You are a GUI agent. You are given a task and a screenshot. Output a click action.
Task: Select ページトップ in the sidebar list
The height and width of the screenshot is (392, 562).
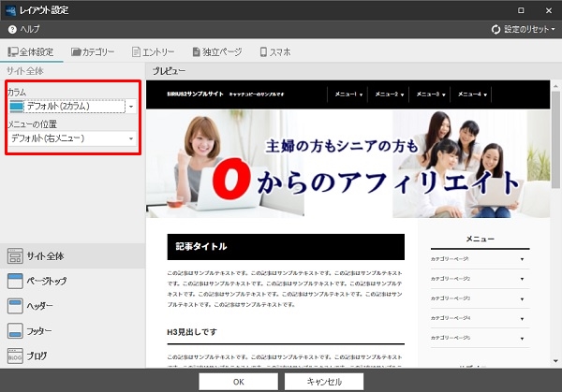pyautogui.click(x=72, y=281)
